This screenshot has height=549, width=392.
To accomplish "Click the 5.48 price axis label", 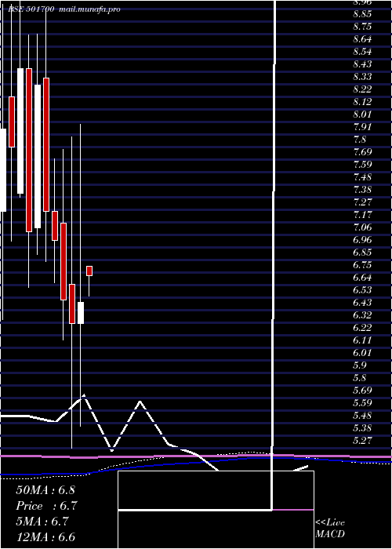I will [362, 415].
